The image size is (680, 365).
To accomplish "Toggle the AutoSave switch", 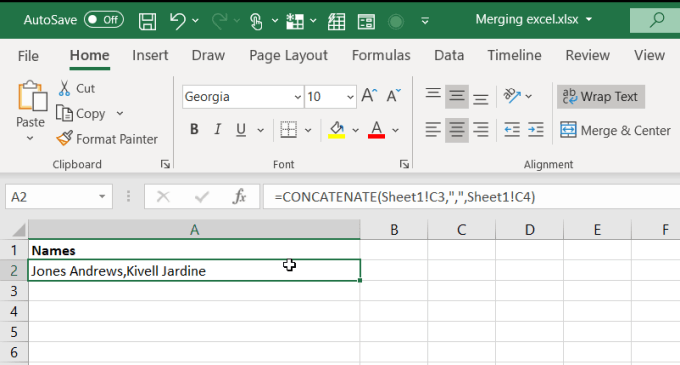I will [104, 20].
